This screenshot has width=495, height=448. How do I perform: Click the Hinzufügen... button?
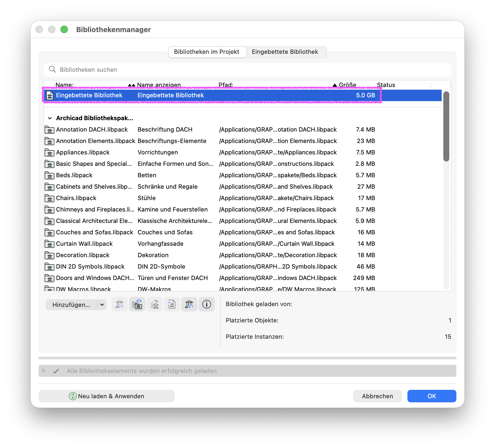[71, 305]
